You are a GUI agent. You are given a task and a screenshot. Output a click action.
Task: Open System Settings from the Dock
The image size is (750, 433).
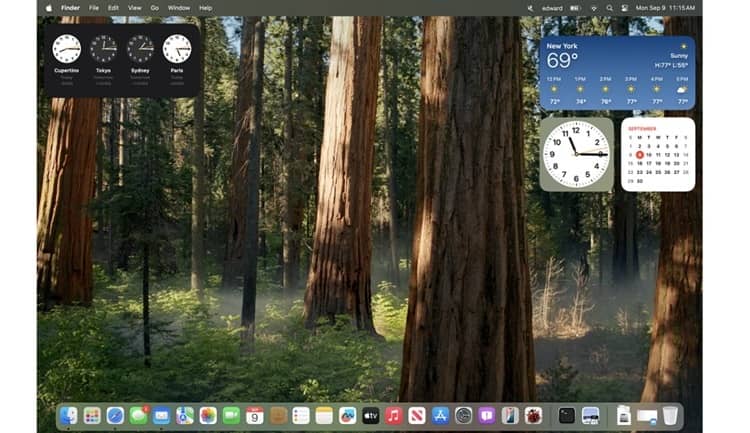tap(463, 416)
